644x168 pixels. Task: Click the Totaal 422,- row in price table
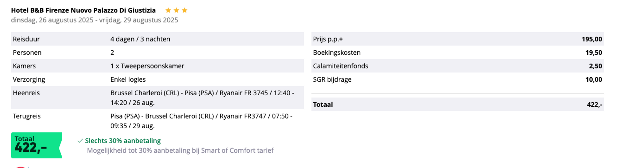coord(457,104)
